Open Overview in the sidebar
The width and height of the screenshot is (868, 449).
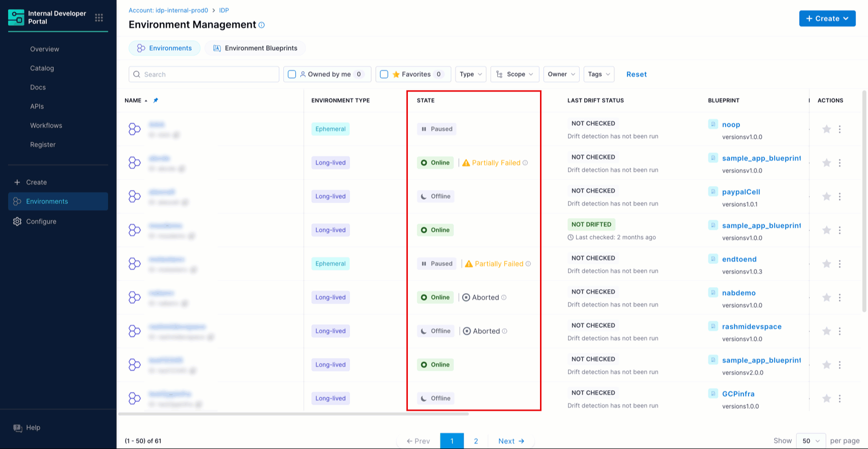click(45, 49)
